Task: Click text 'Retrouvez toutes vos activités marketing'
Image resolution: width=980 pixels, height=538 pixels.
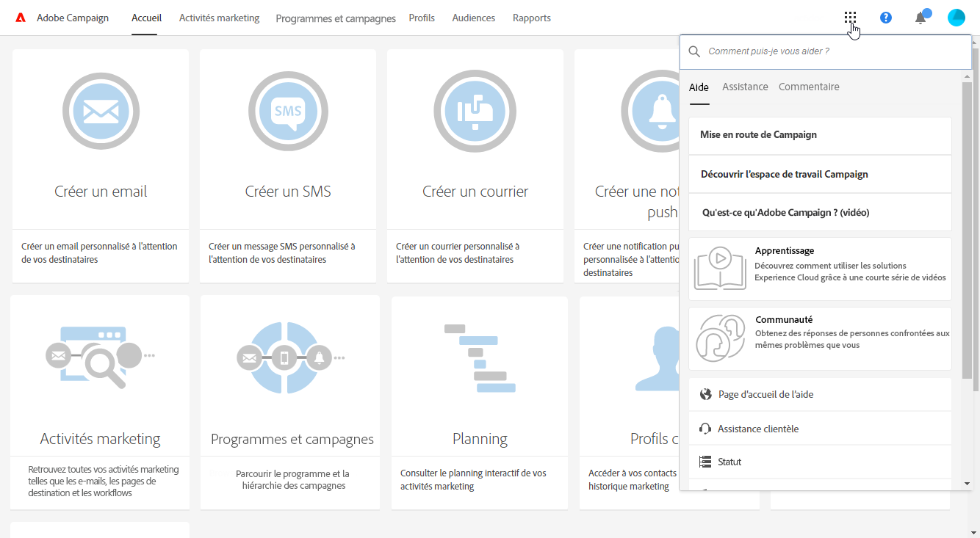Action: pos(104,470)
